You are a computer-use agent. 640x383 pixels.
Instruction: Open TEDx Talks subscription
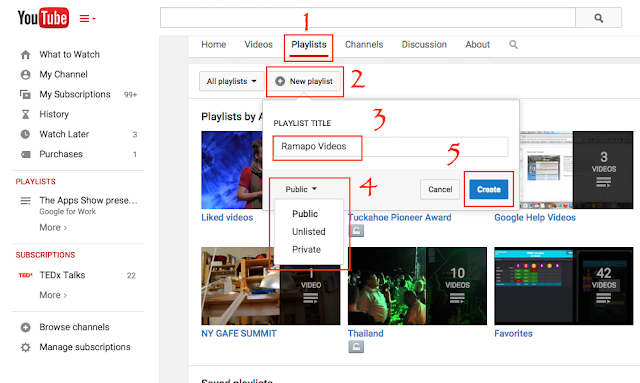click(x=62, y=275)
